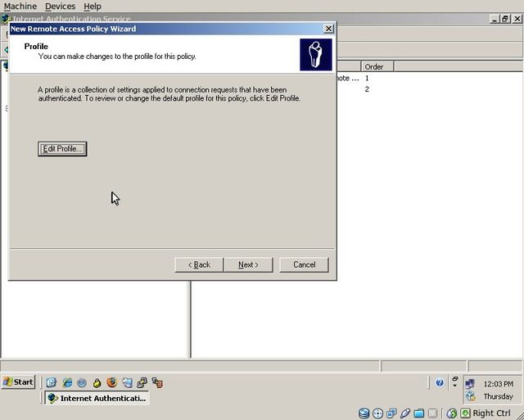Launch Internet Explorer from Quick Launch
This screenshot has height=420, width=524.
coord(67,382)
